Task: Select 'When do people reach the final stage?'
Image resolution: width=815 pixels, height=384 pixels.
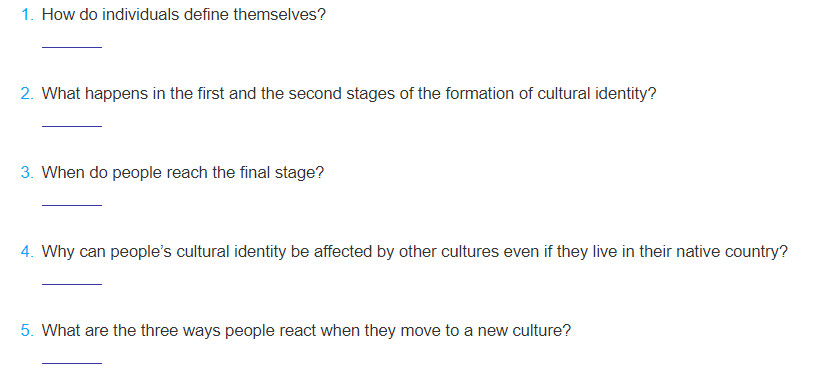Action: (182, 173)
